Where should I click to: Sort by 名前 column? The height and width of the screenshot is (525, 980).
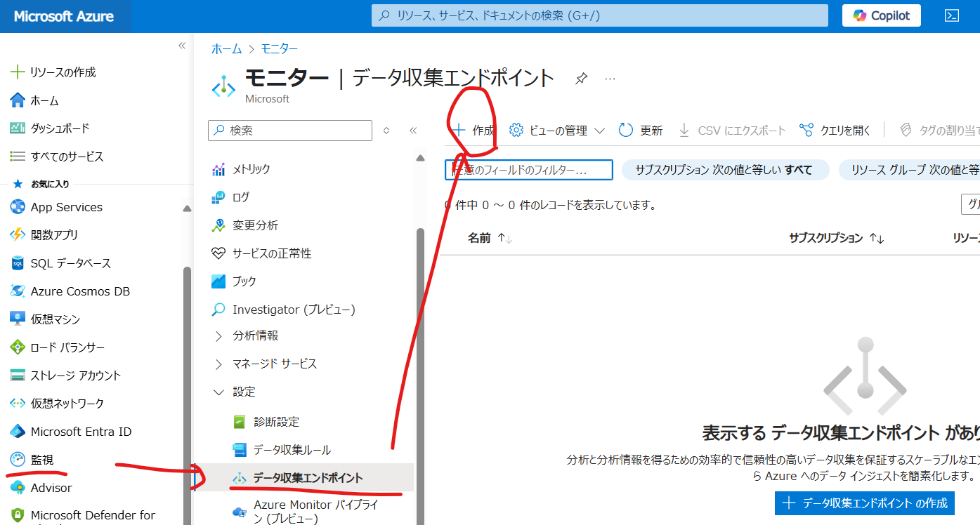point(490,238)
